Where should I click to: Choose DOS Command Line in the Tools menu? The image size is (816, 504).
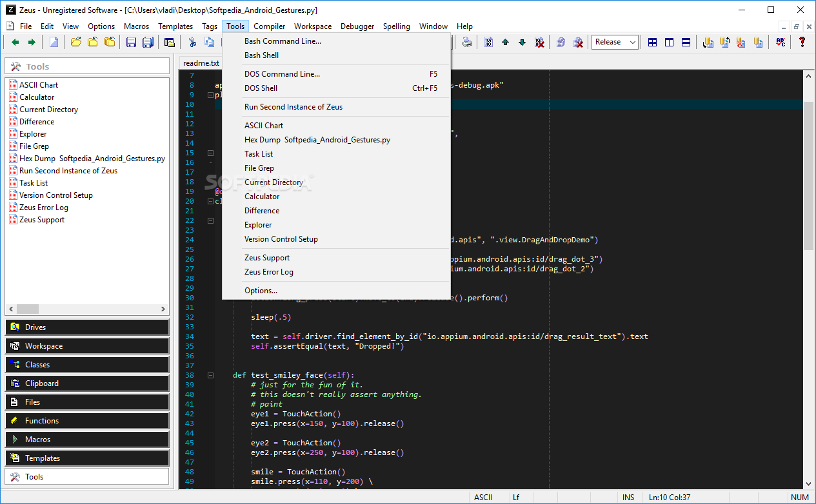336,74
